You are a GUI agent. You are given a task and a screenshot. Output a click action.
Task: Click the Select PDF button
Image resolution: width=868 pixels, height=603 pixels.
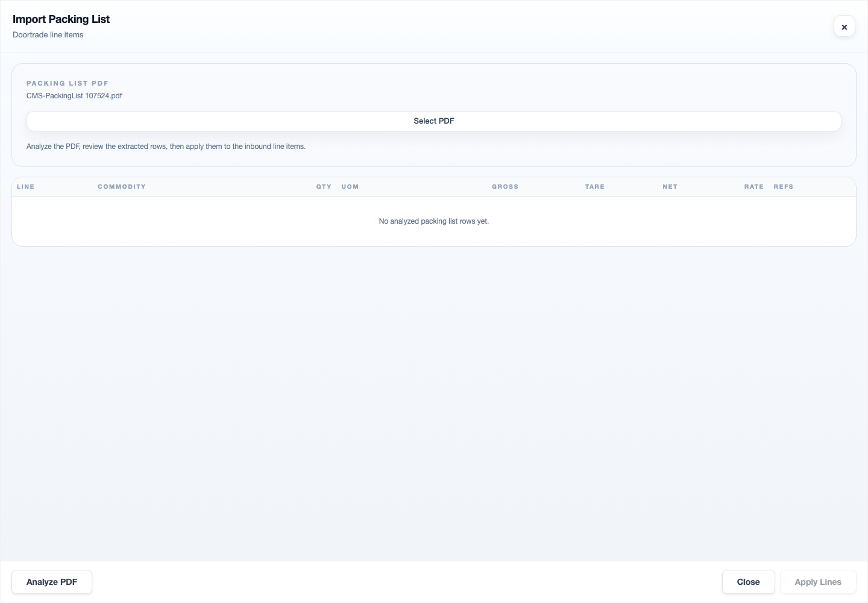pyautogui.click(x=433, y=121)
